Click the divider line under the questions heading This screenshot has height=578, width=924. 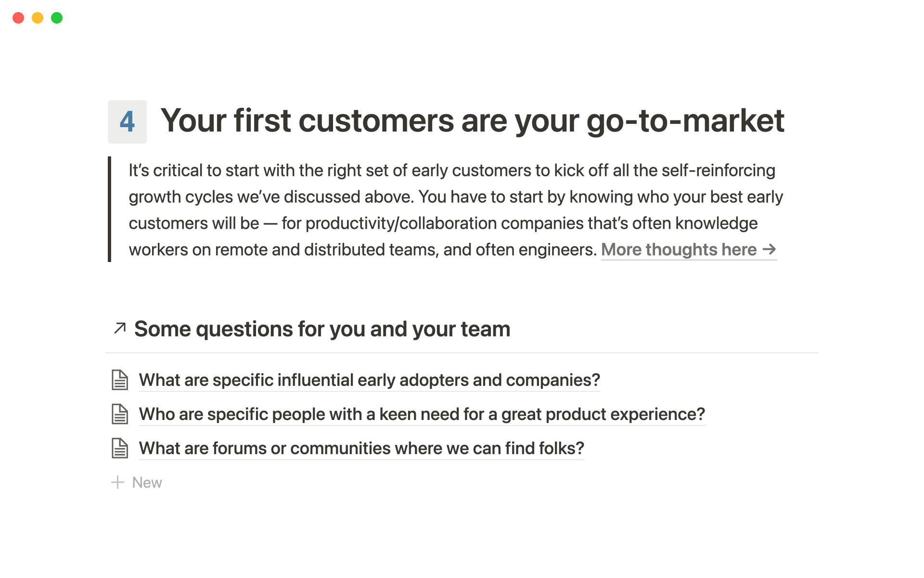[x=462, y=353]
